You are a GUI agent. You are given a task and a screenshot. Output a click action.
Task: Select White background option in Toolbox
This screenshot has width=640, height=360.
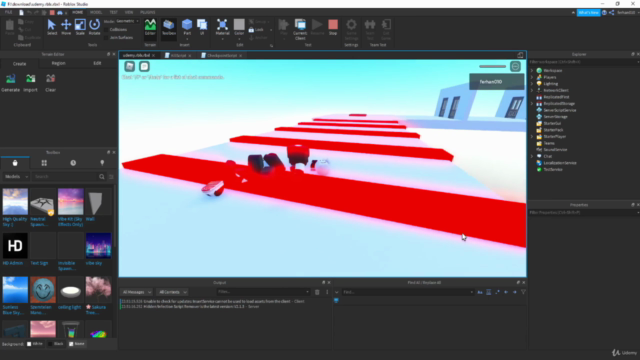(35, 344)
